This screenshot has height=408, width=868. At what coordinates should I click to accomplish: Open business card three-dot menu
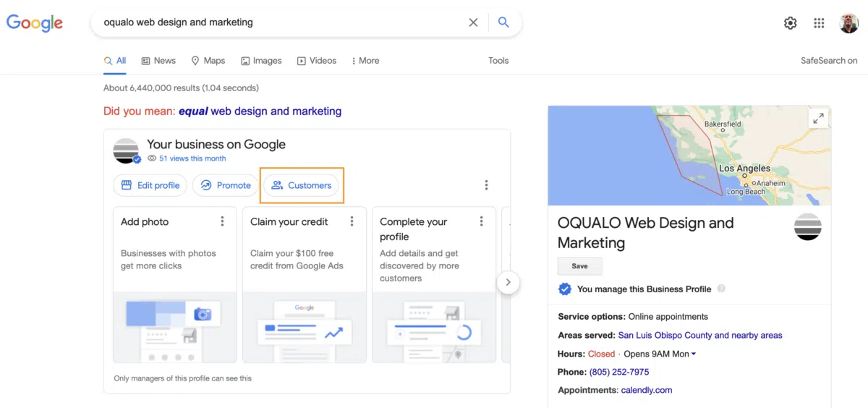486,185
